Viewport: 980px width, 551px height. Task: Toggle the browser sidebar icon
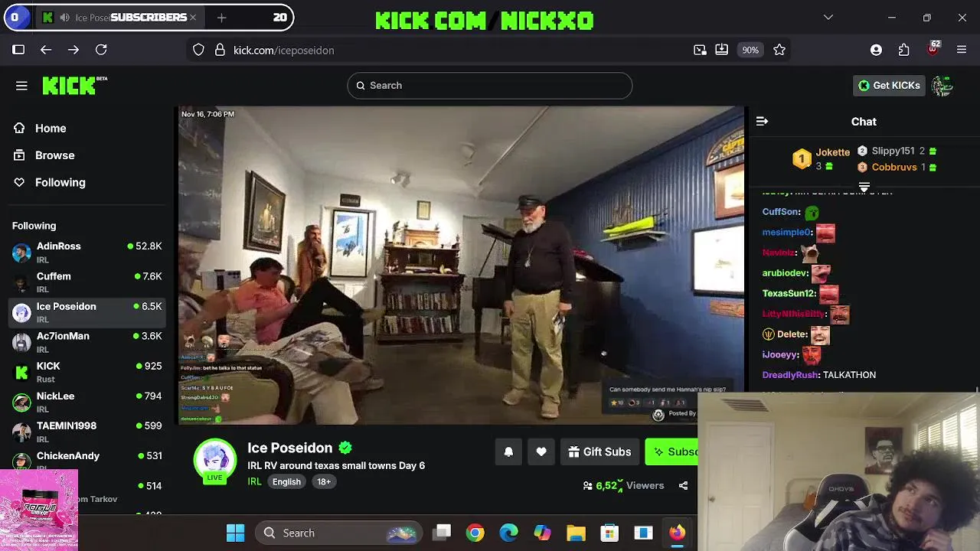pos(18,50)
